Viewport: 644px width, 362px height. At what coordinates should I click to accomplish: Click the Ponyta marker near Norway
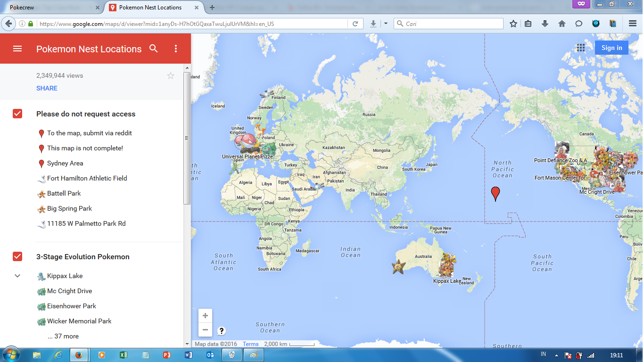coord(260,129)
